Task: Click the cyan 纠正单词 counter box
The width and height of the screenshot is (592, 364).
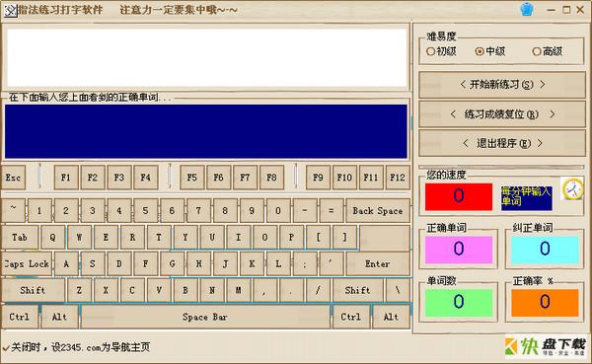Action: (545, 250)
